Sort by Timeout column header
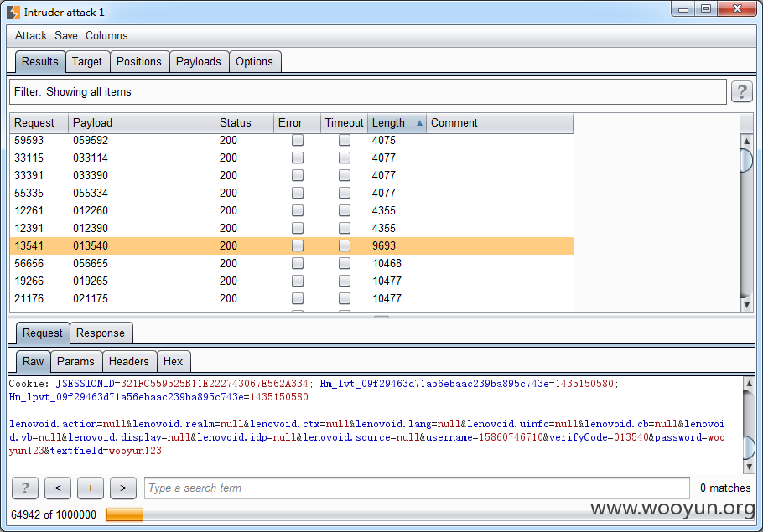Screen dimensions: 763x532 coord(344,123)
